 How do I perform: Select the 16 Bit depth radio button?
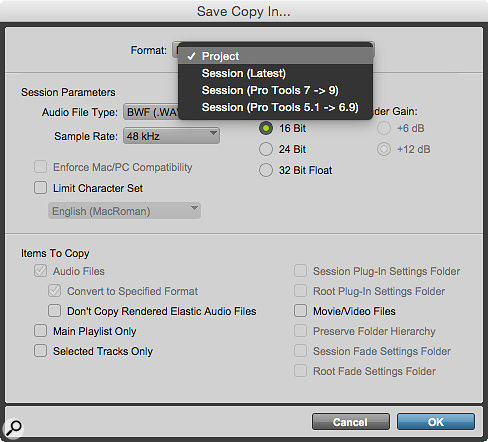point(266,128)
